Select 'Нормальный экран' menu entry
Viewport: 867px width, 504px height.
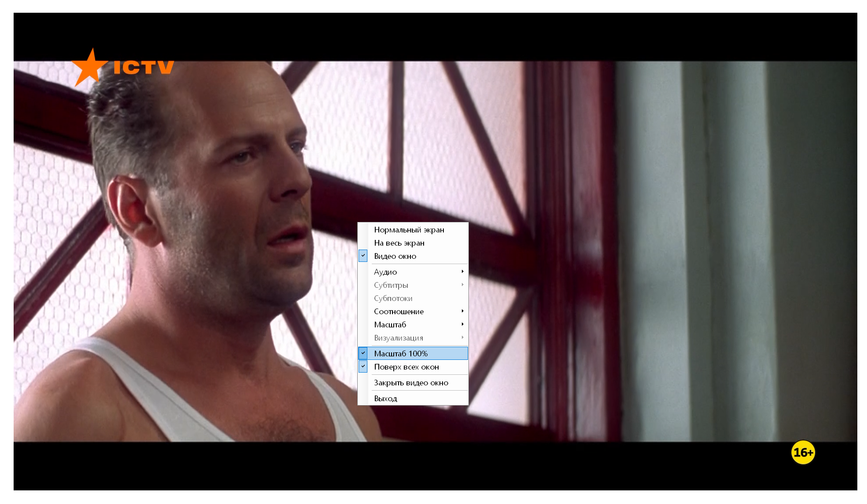tap(409, 230)
